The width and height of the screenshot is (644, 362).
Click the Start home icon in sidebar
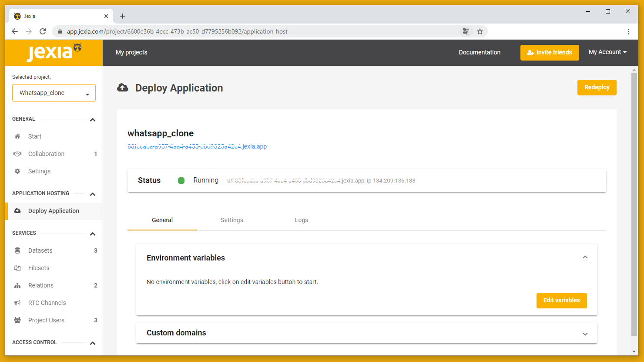[17, 136]
